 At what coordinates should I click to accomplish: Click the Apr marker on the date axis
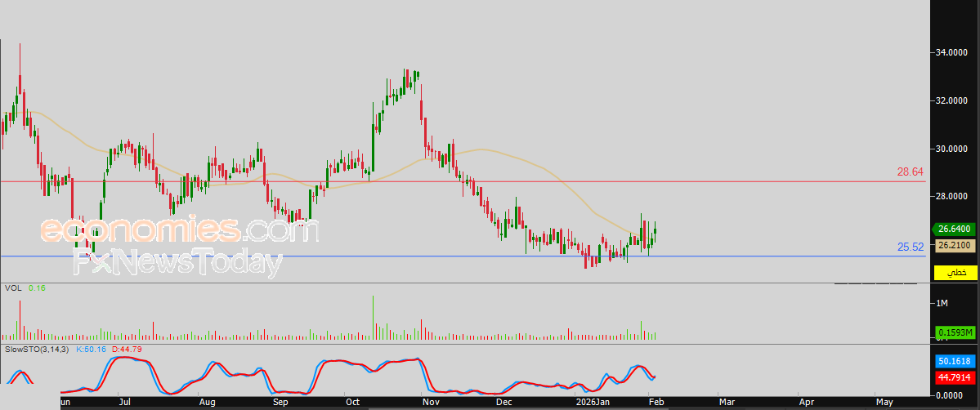(x=807, y=403)
